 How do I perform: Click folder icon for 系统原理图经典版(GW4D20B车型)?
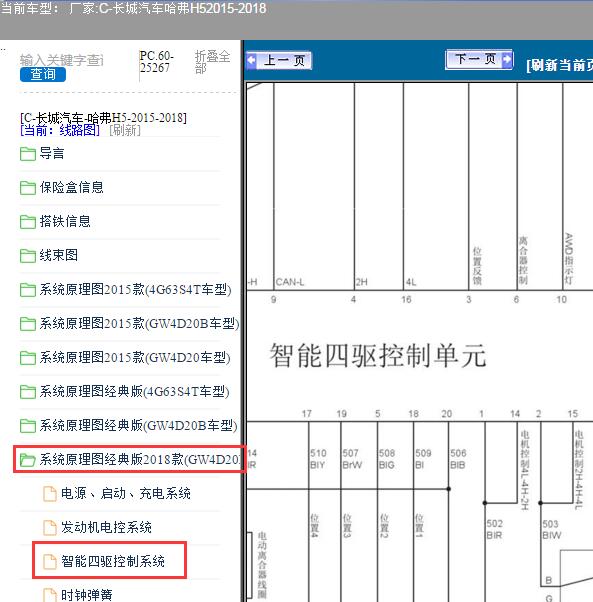point(28,425)
